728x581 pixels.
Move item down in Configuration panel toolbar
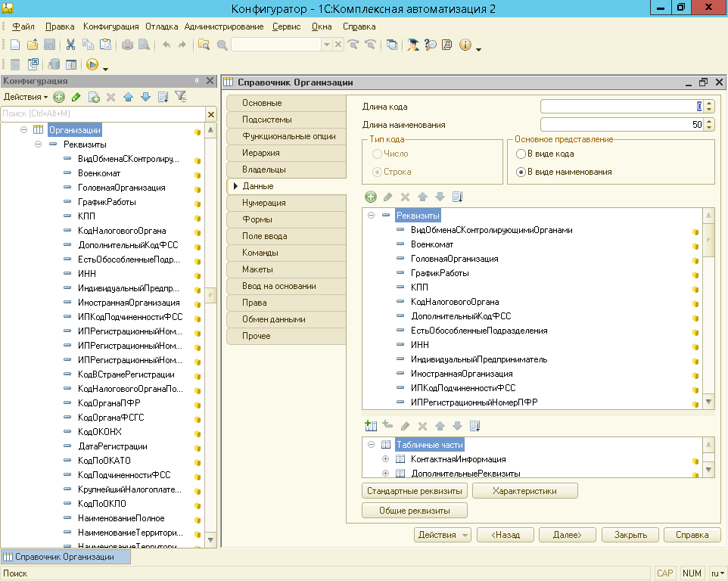pyautogui.click(x=145, y=97)
